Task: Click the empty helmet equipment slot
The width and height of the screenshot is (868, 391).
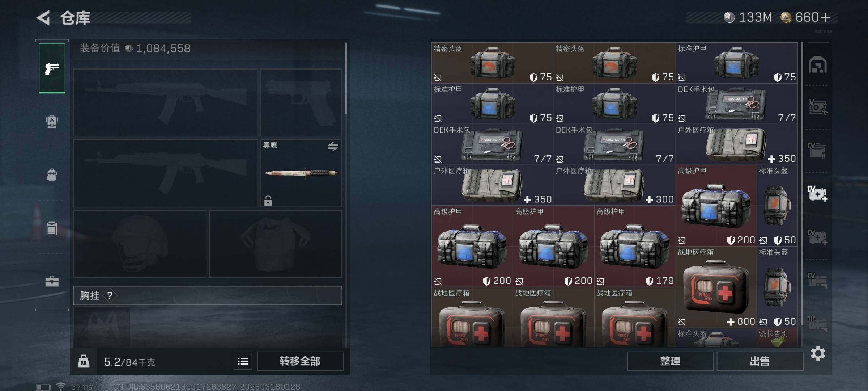Action: 140,244
